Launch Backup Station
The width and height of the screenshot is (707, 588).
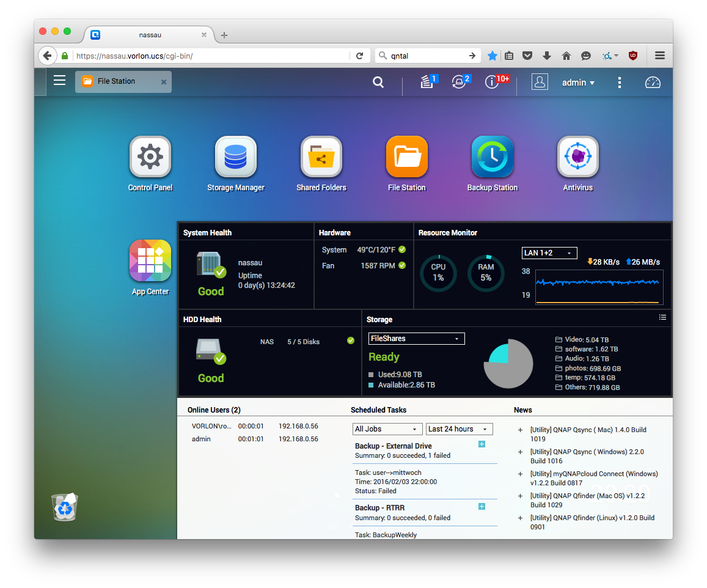493,156
